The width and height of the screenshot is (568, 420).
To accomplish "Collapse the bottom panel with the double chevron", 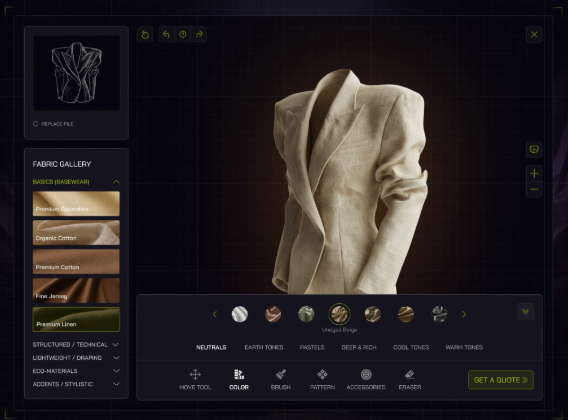I will (525, 311).
